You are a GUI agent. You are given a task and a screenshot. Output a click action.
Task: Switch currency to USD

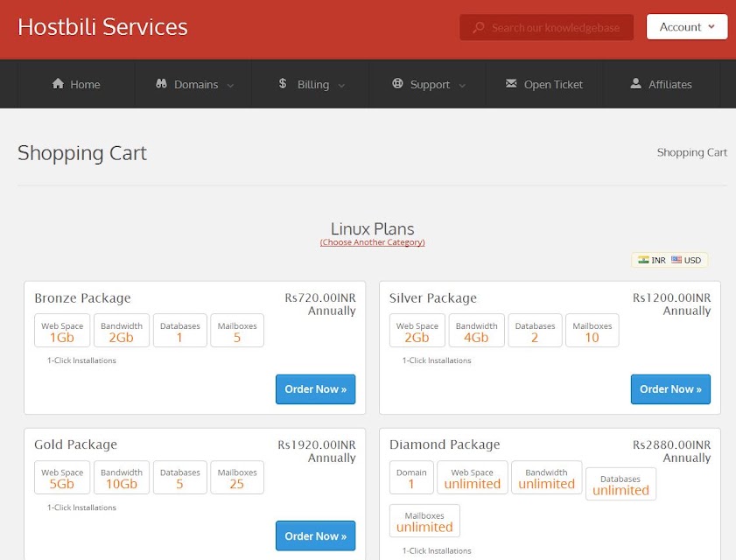[686, 260]
